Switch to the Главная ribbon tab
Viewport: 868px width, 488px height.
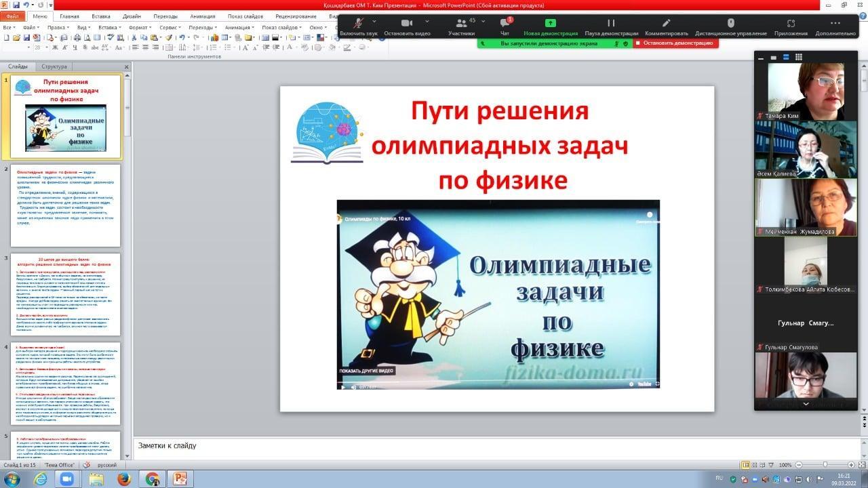click(69, 16)
